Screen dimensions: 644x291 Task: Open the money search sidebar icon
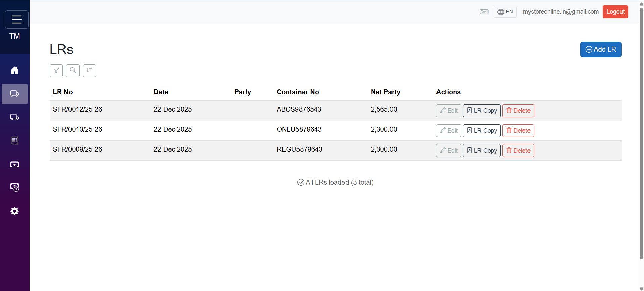(x=14, y=188)
